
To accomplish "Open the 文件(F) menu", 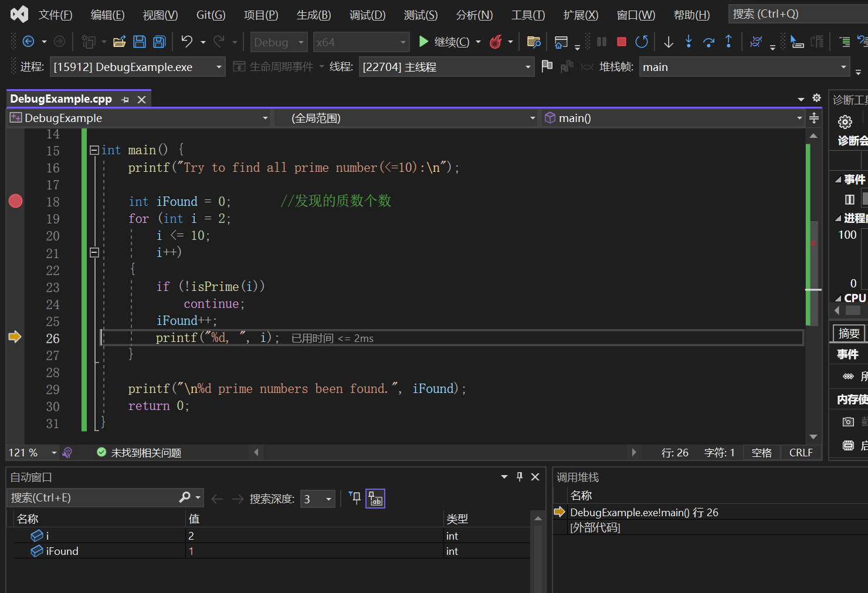I will click(x=56, y=15).
